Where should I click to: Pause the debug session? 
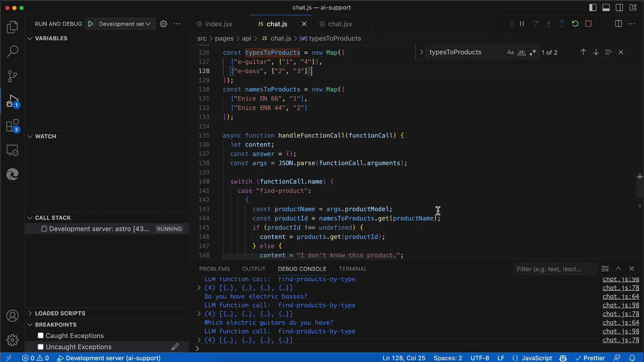click(x=522, y=24)
